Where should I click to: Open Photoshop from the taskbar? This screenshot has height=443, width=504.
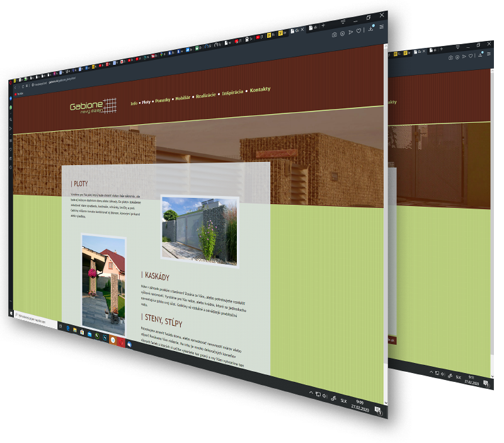coord(105,338)
